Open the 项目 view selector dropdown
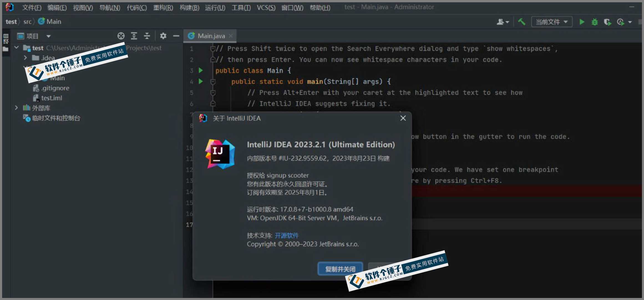 point(34,36)
